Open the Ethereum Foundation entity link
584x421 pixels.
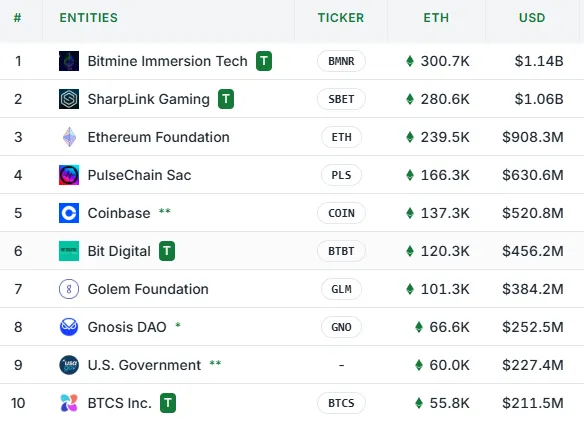158,137
